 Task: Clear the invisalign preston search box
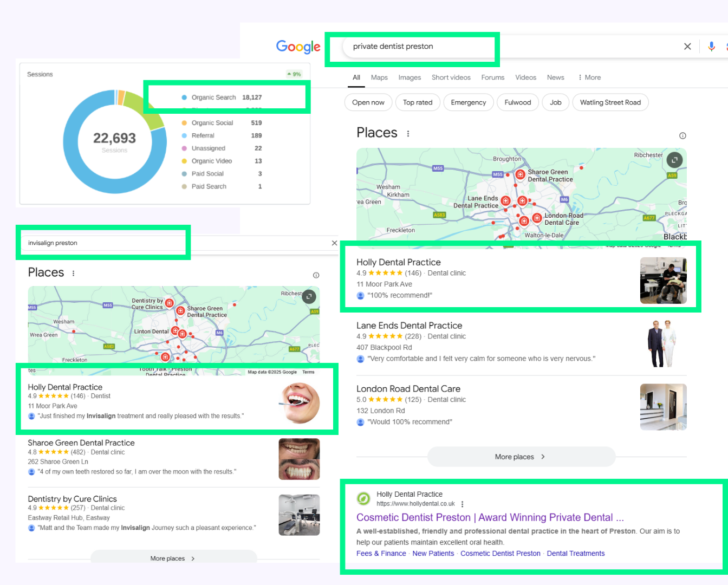tap(334, 243)
